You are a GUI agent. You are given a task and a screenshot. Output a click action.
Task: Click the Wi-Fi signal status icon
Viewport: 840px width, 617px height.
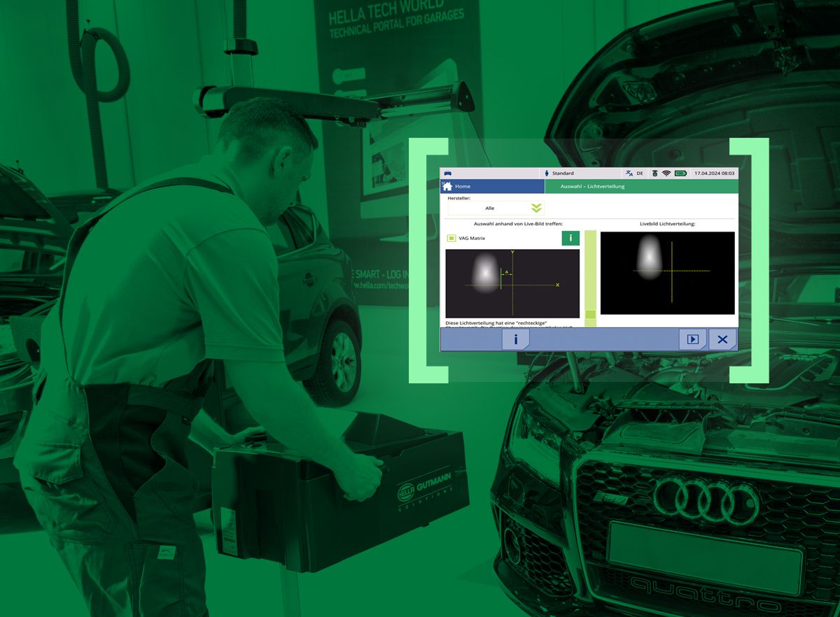(x=666, y=173)
